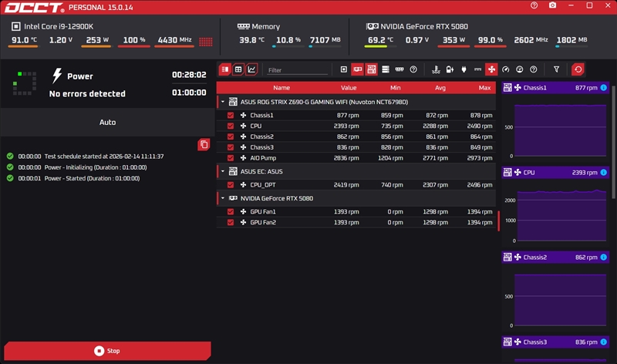Switch to the table view layout
Image resolution: width=617 pixels, height=364 pixels.
(x=238, y=69)
